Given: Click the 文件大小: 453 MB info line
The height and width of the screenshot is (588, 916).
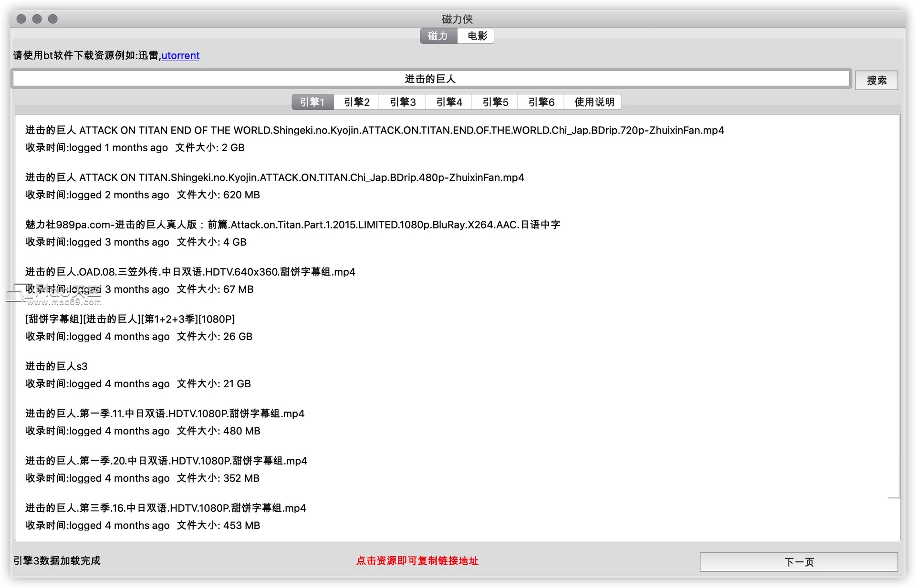Looking at the screenshot, I should 143,526.
